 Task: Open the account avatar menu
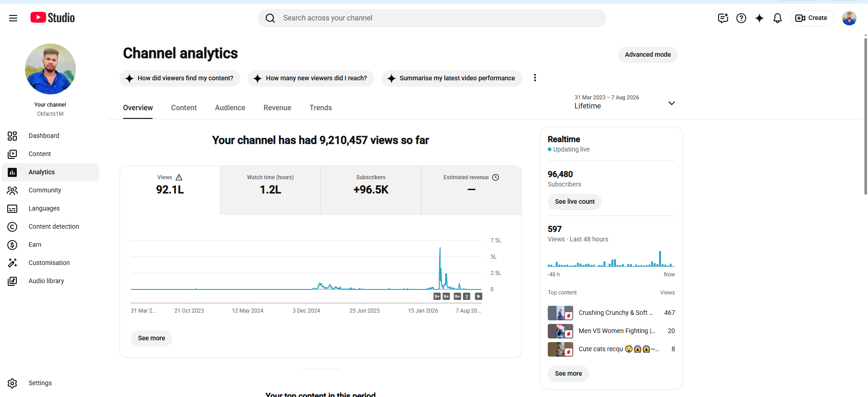(849, 18)
